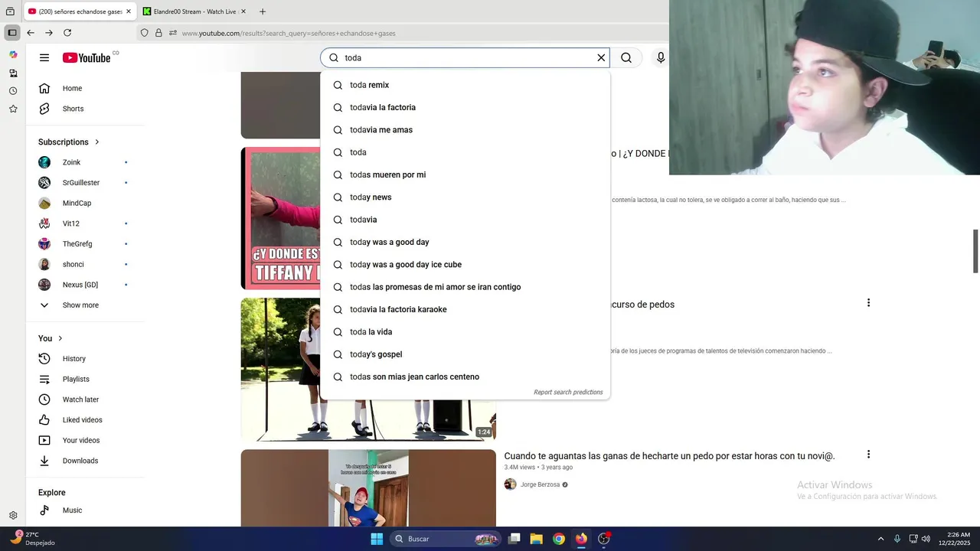This screenshot has width=980, height=551.
Task: Clear the search box with the X icon
Action: (601, 57)
